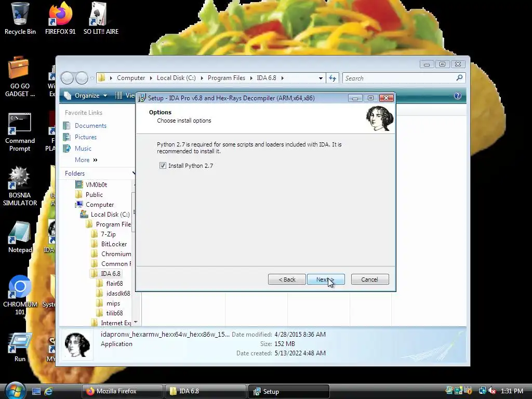
Task: Select IDA 6.8 folder in tree
Action: pyautogui.click(x=110, y=273)
